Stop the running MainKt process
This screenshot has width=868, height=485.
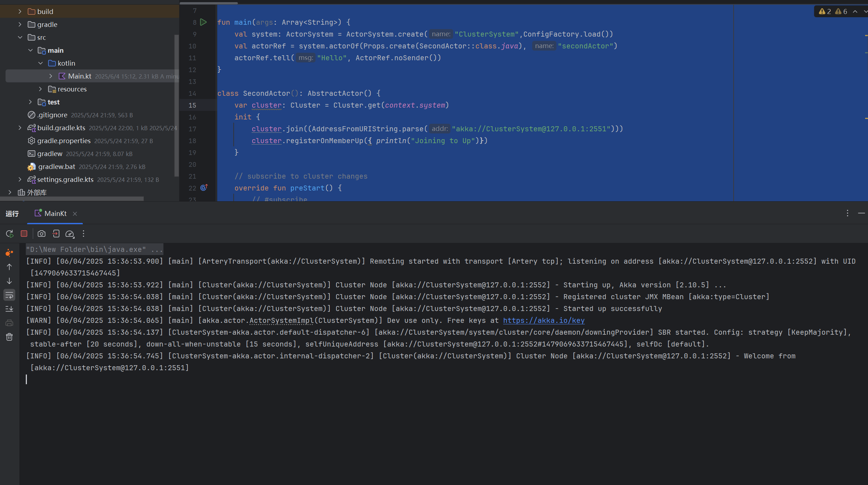click(24, 234)
